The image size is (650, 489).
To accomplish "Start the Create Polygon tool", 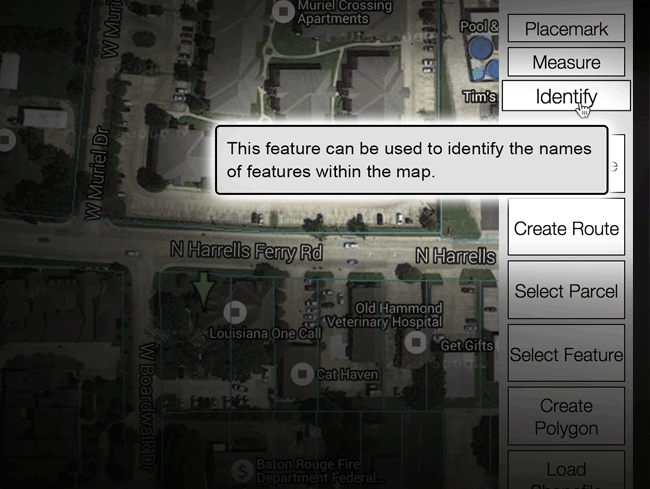I will point(566,417).
